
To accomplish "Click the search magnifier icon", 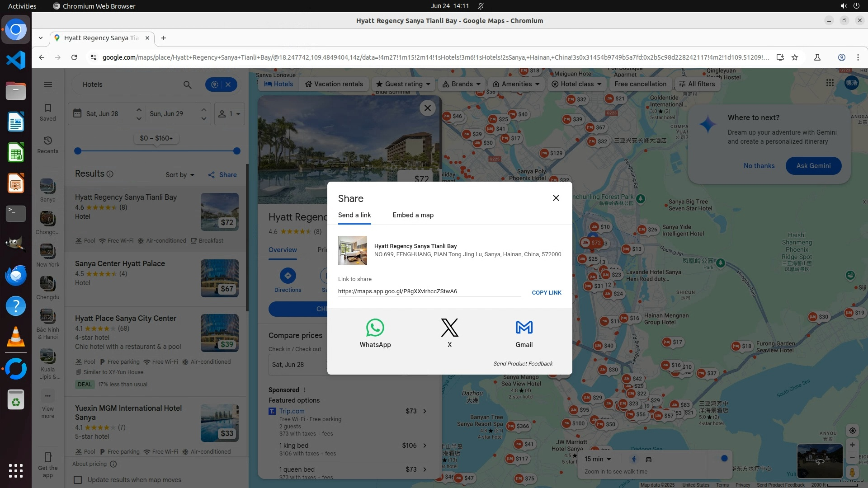I will click(x=187, y=84).
